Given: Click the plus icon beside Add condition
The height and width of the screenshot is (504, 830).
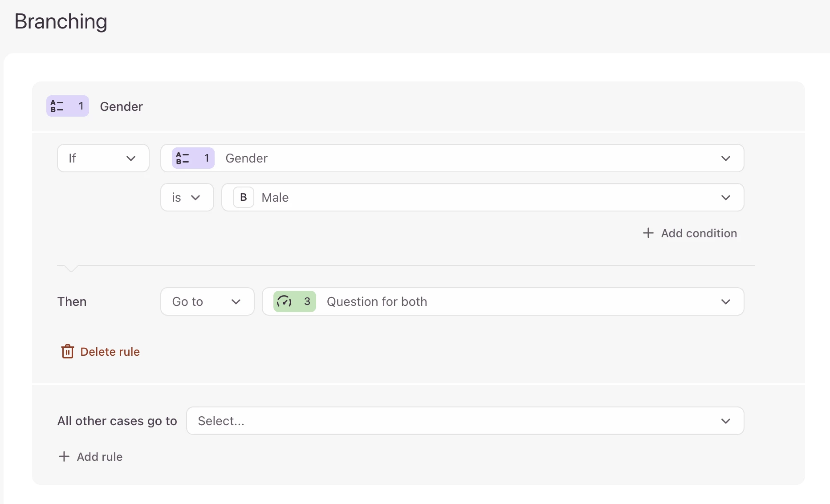Looking at the screenshot, I should tap(648, 233).
